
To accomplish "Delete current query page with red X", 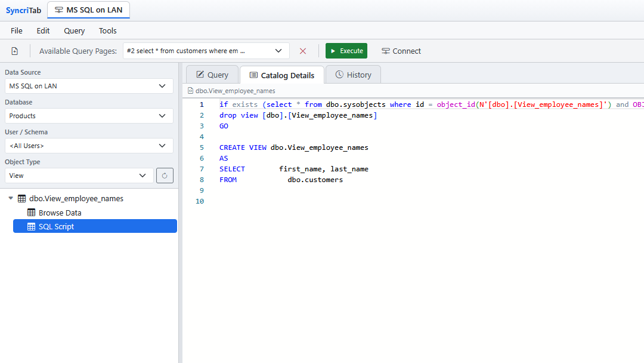I will (x=303, y=51).
